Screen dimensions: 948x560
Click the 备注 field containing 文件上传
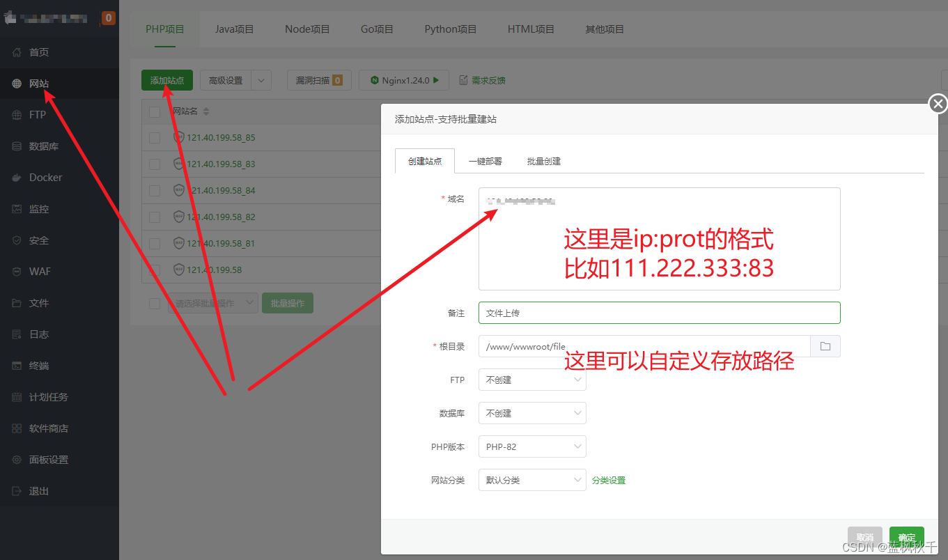point(659,313)
